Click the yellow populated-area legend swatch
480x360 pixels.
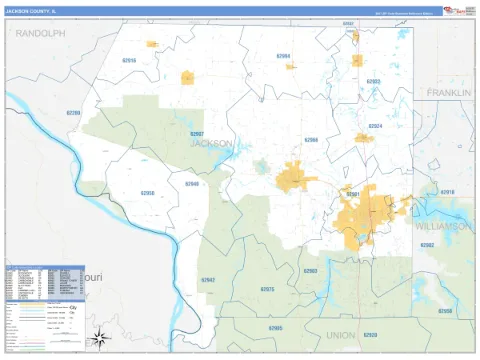tap(32, 304)
